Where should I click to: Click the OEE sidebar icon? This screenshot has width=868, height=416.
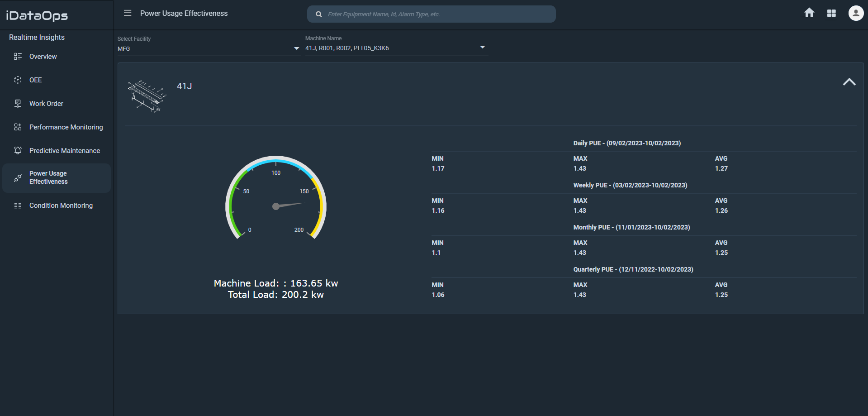tap(18, 80)
